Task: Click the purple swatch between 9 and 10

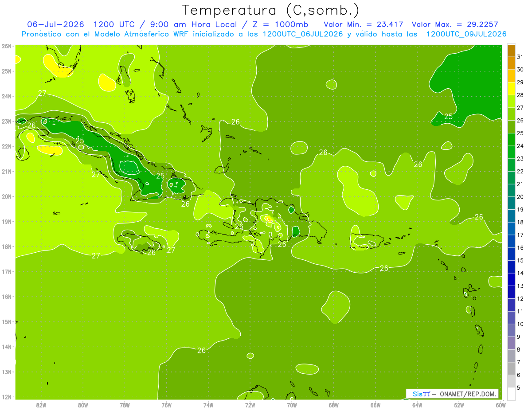Action: point(511,331)
